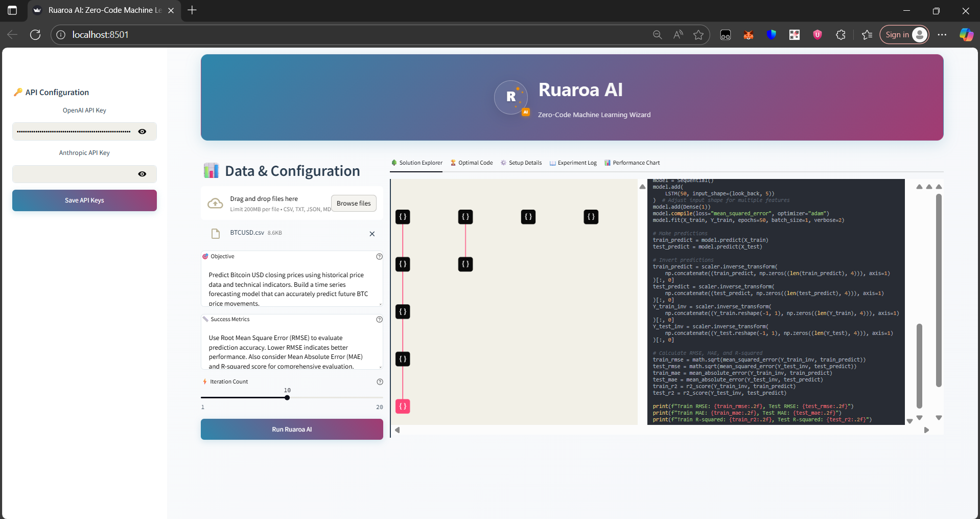Click the Iteration Count help icon
Image resolution: width=980 pixels, height=519 pixels.
[x=380, y=382]
